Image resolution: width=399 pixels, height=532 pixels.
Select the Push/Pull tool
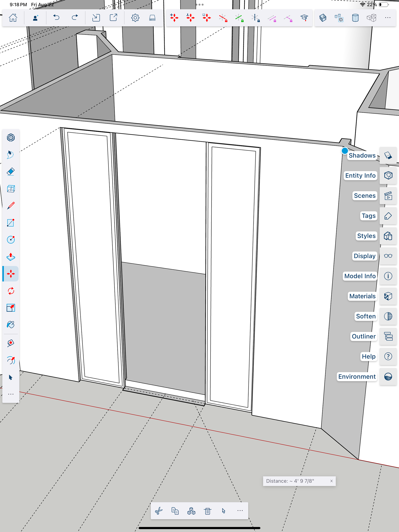11,257
